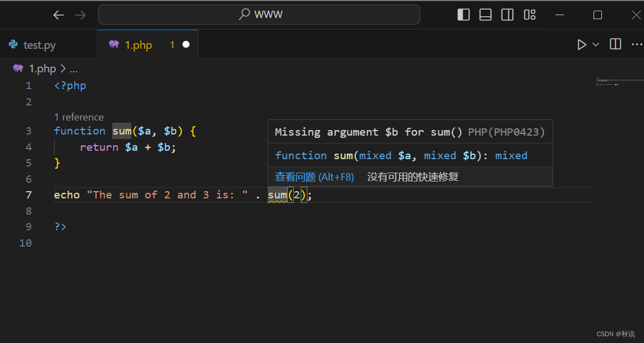Image resolution: width=644 pixels, height=343 pixels.
Task: Click "Missing argument $b for sum()" message
Action: pyautogui.click(x=369, y=132)
